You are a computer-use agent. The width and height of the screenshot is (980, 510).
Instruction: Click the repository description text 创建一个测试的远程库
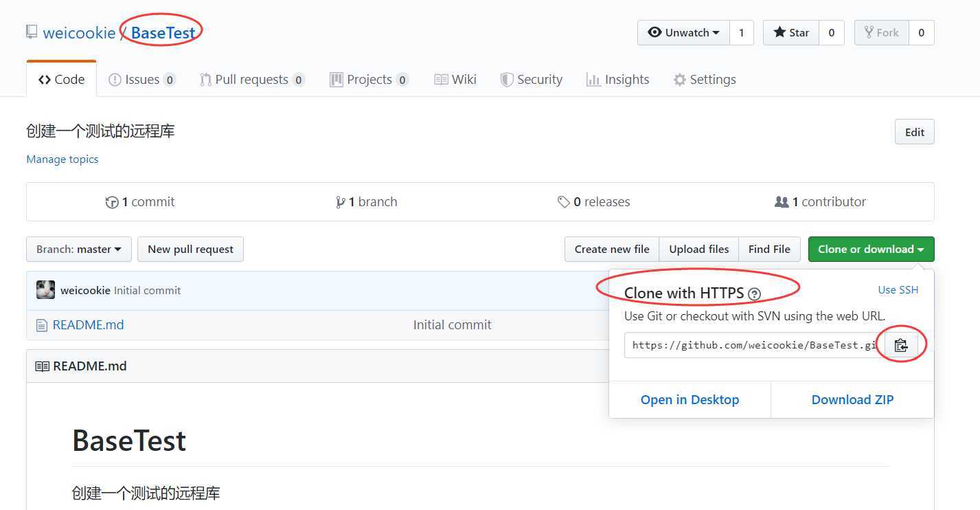[100, 131]
